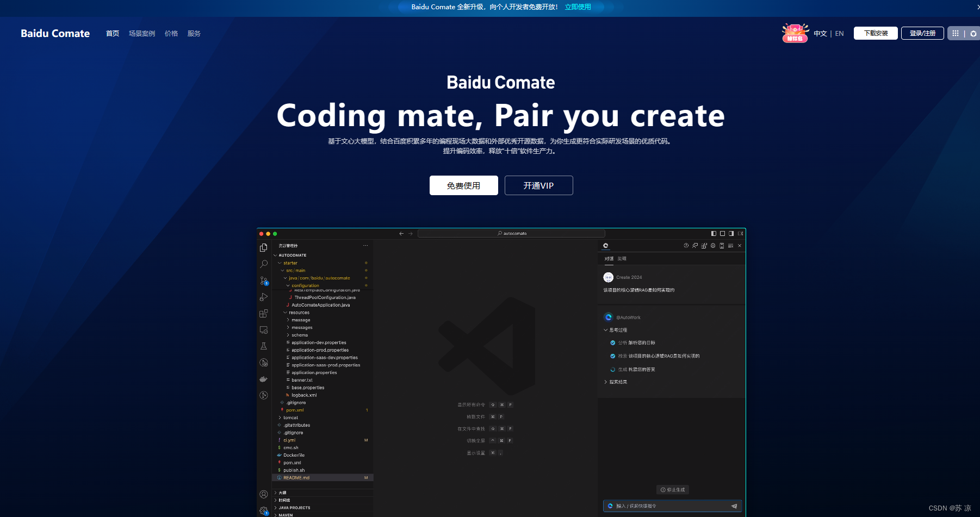The height and width of the screenshot is (517, 980).
Task: Open the grid apps icon in header
Action: pyautogui.click(x=956, y=33)
